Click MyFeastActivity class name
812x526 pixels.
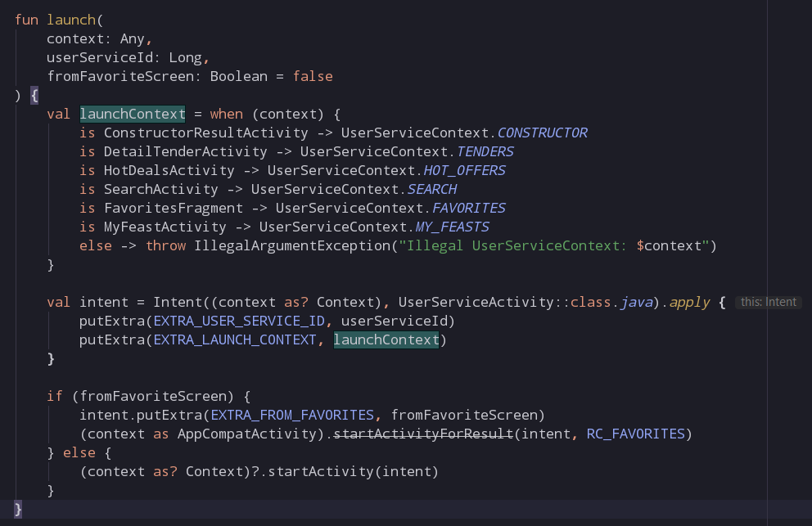(165, 227)
